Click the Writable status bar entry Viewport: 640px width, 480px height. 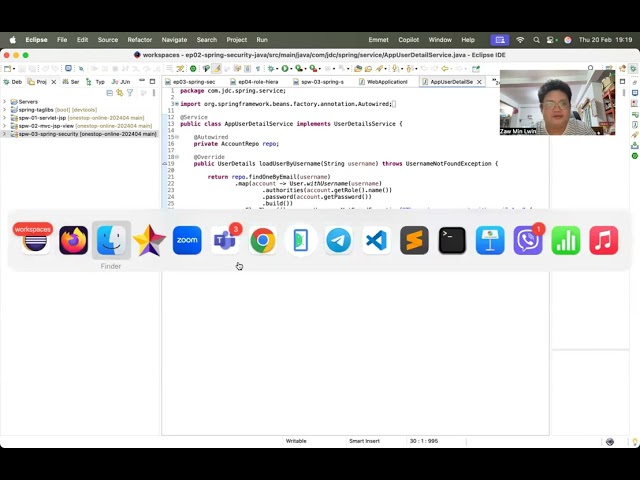tap(296, 441)
